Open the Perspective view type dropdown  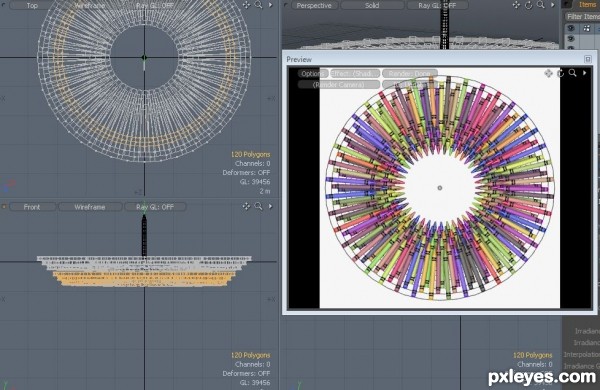click(314, 5)
